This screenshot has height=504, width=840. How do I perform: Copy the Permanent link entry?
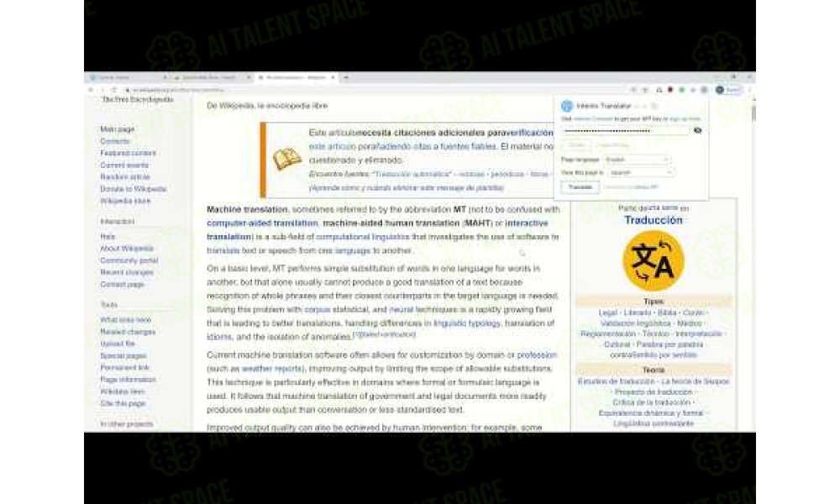pos(125,367)
